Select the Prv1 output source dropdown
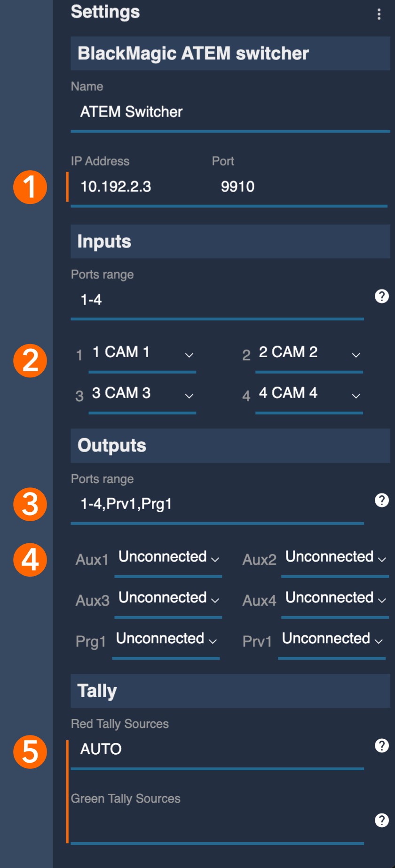The width and height of the screenshot is (395, 868). [332, 639]
